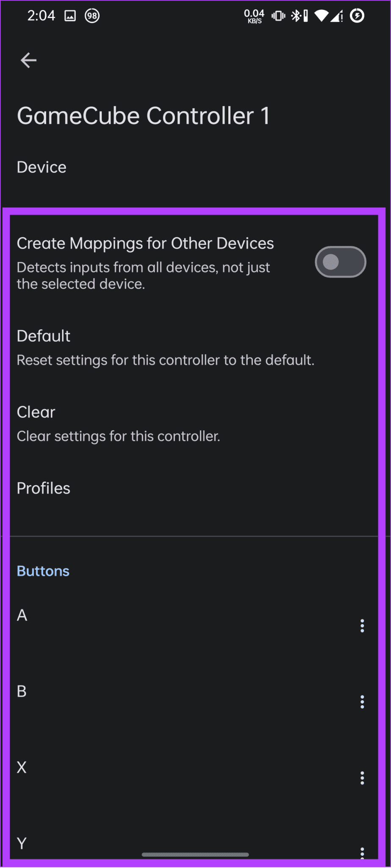Open three-dot menu for button B
Viewport: 391px width, 868px height.
point(362,702)
